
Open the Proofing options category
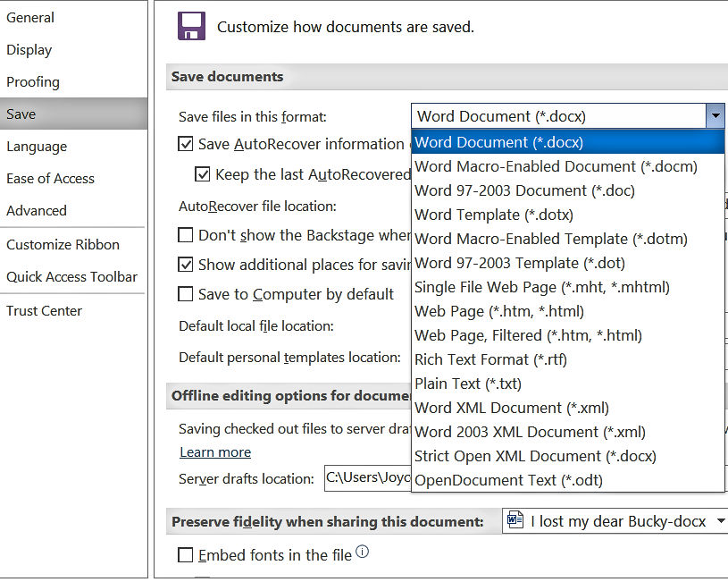coord(33,82)
